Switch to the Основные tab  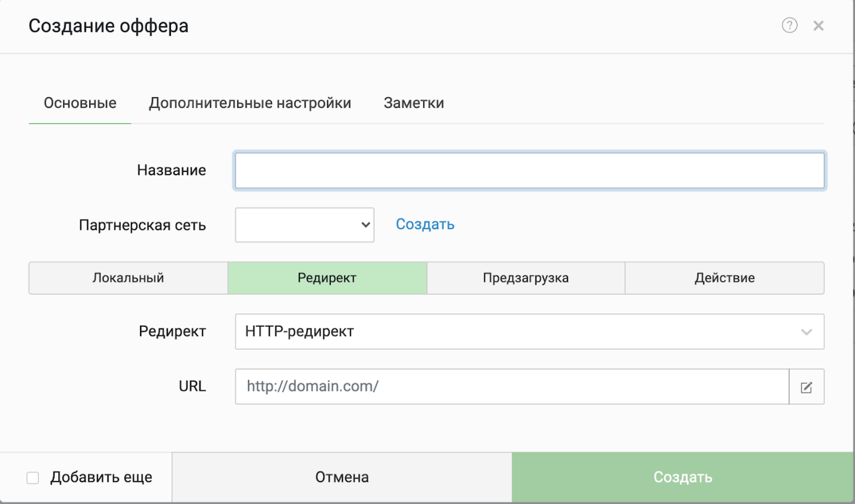point(80,103)
